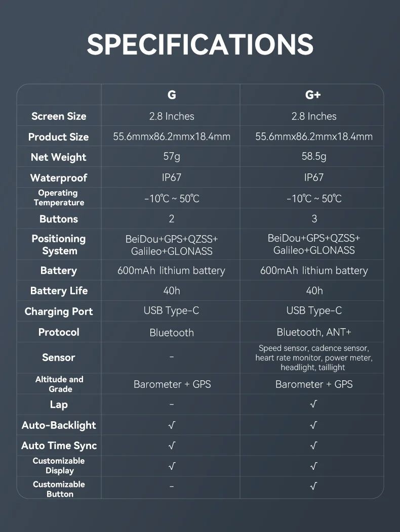Click the Customizable Button checkmark under G+
This screenshot has height=532, width=400.
pos(313,486)
